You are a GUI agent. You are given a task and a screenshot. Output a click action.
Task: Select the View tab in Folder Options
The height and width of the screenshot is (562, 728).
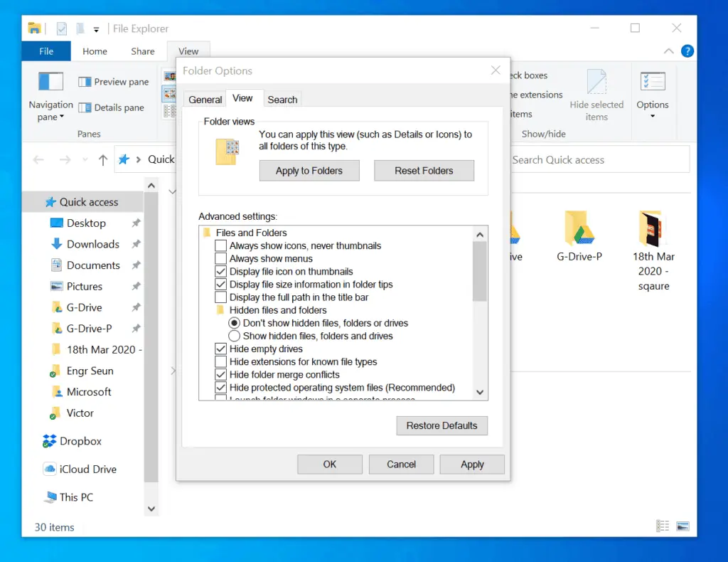click(242, 98)
